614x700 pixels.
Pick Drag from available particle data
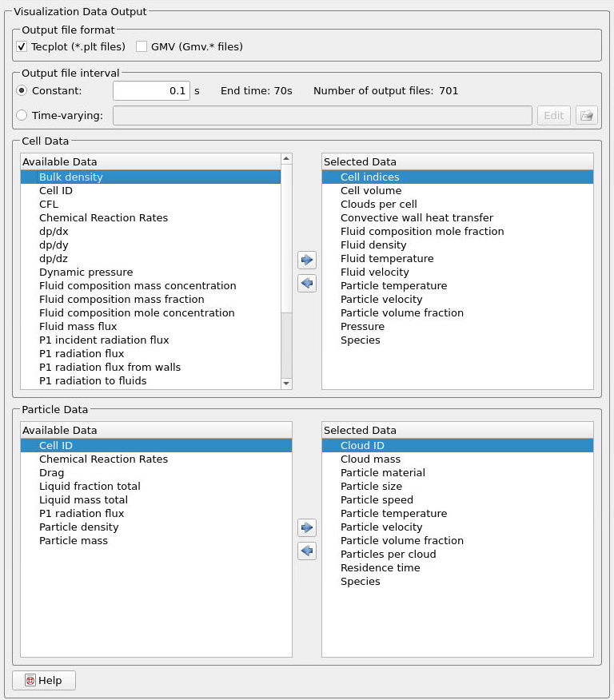point(52,473)
